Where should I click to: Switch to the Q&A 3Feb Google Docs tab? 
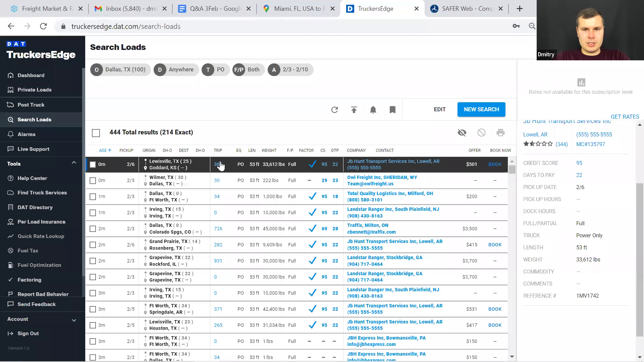pyautogui.click(x=214, y=9)
